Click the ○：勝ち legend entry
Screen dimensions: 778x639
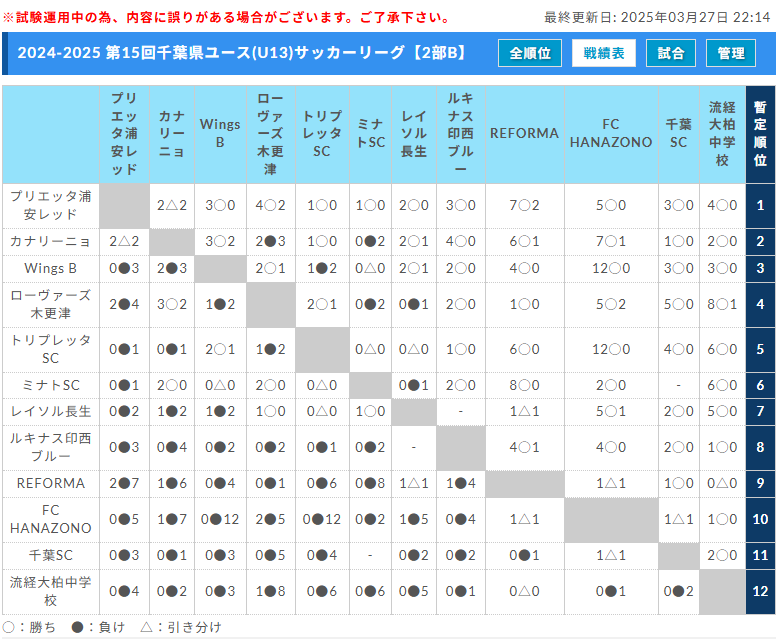[x=29, y=628]
